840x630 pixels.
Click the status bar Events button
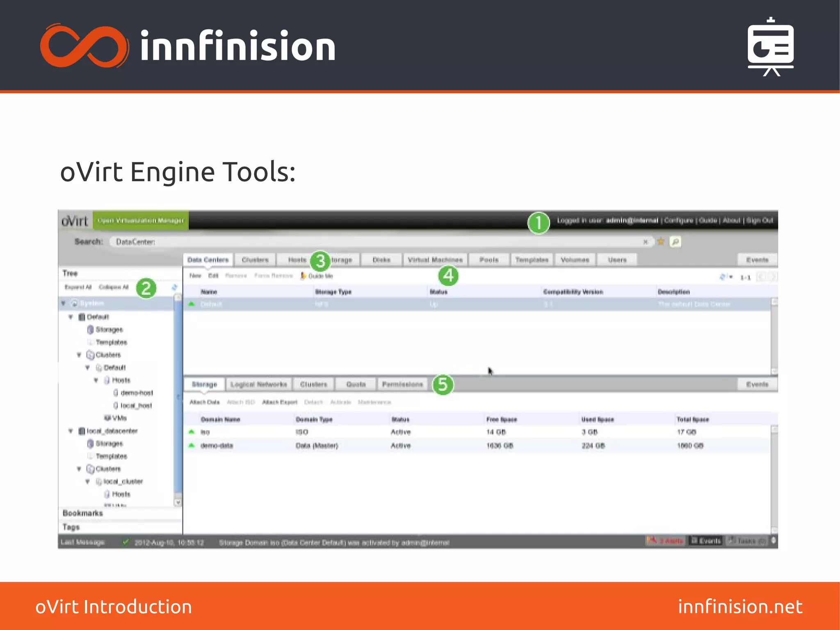tap(706, 541)
